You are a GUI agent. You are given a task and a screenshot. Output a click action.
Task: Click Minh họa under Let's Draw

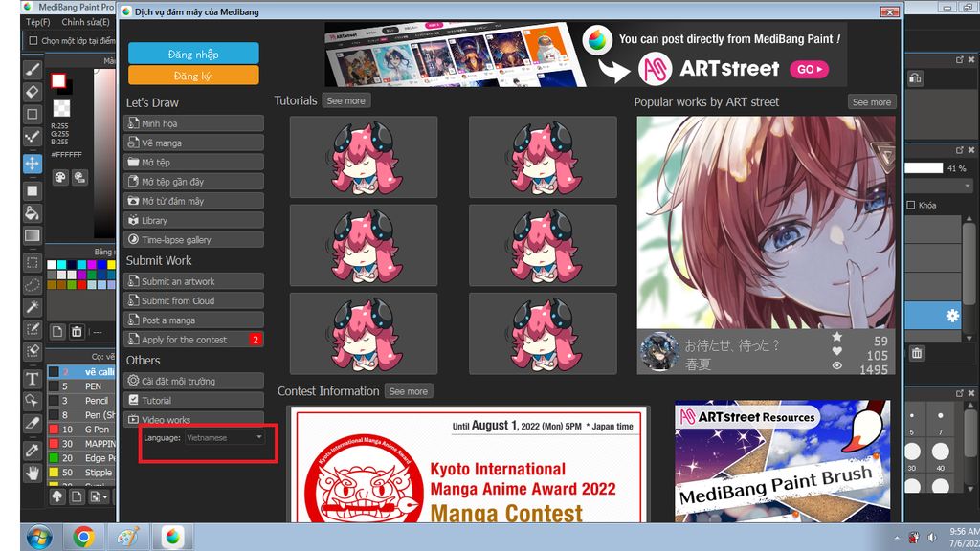193,123
